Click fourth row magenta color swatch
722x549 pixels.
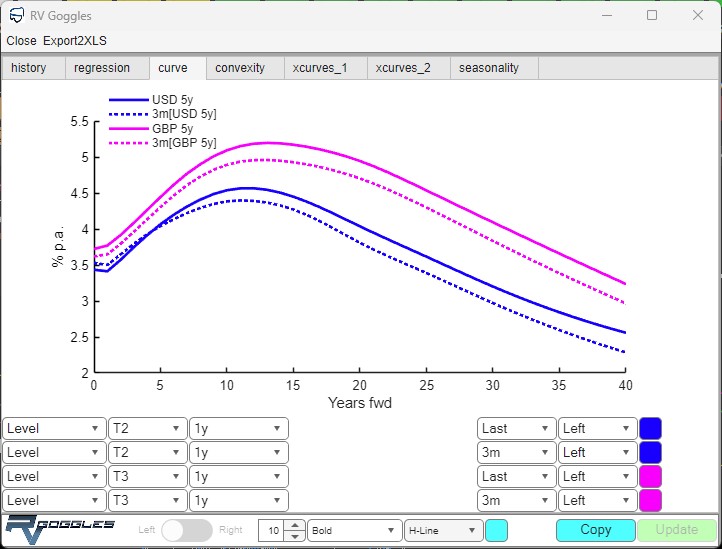coord(650,500)
